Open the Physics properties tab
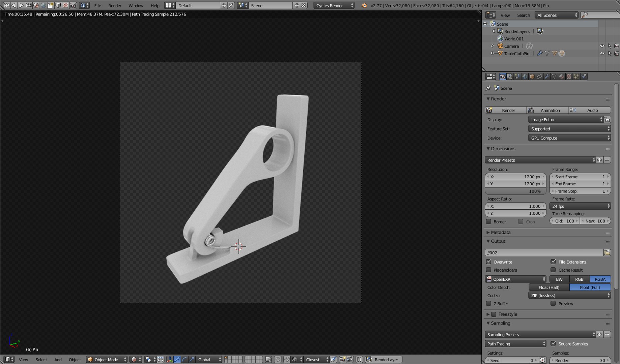The width and height of the screenshot is (620, 364). [584, 77]
